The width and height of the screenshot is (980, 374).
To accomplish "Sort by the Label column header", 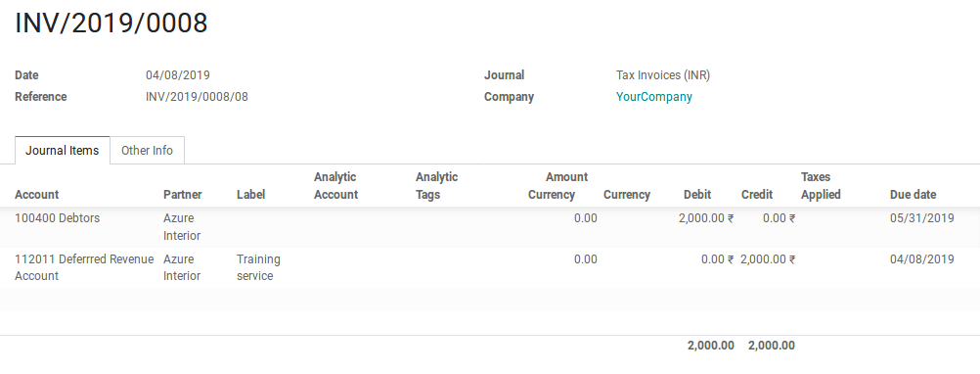I will point(250,195).
